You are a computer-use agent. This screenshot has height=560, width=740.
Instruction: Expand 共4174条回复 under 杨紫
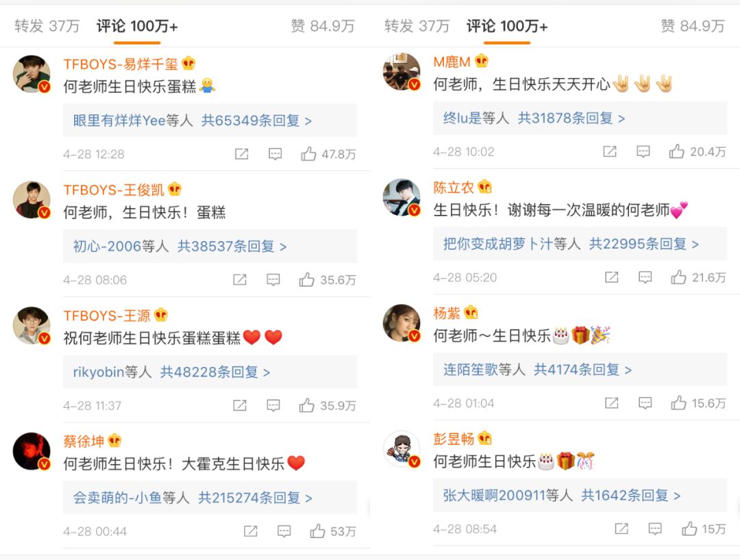(x=582, y=370)
